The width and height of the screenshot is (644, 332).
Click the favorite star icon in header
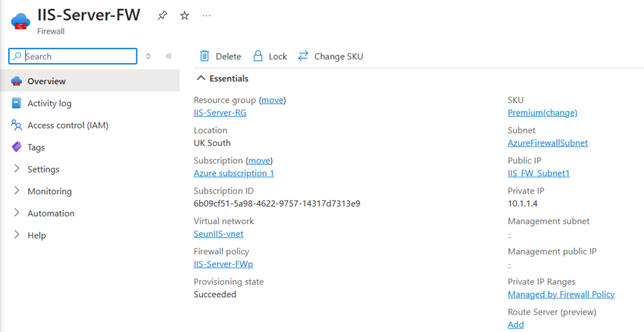(x=184, y=15)
